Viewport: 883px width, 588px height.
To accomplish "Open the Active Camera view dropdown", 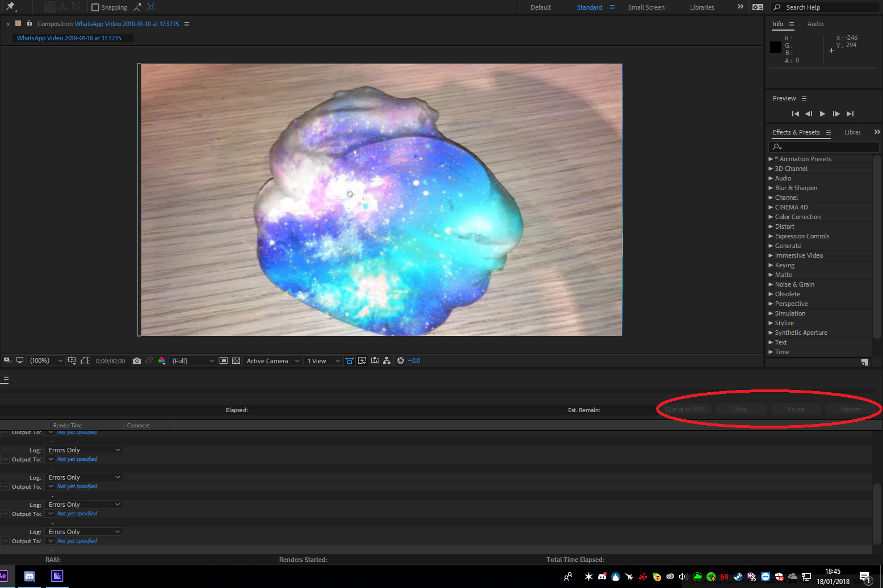I will pyautogui.click(x=272, y=361).
